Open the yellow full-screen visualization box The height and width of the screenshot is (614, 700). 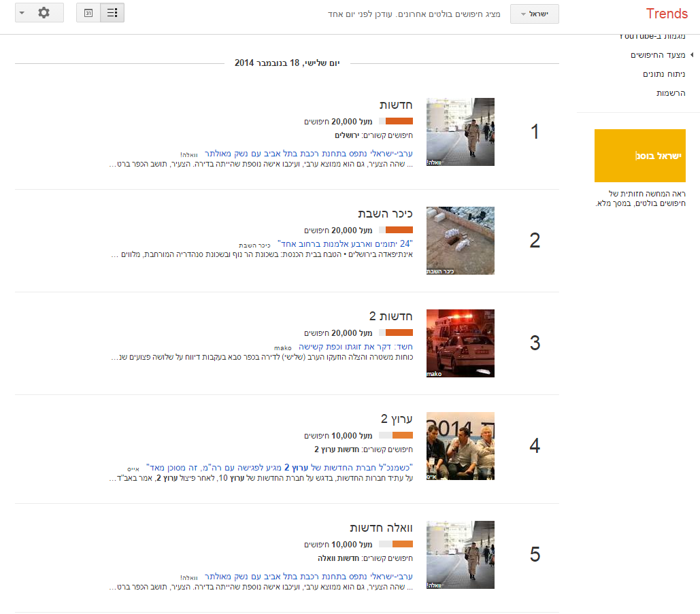coord(639,156)
